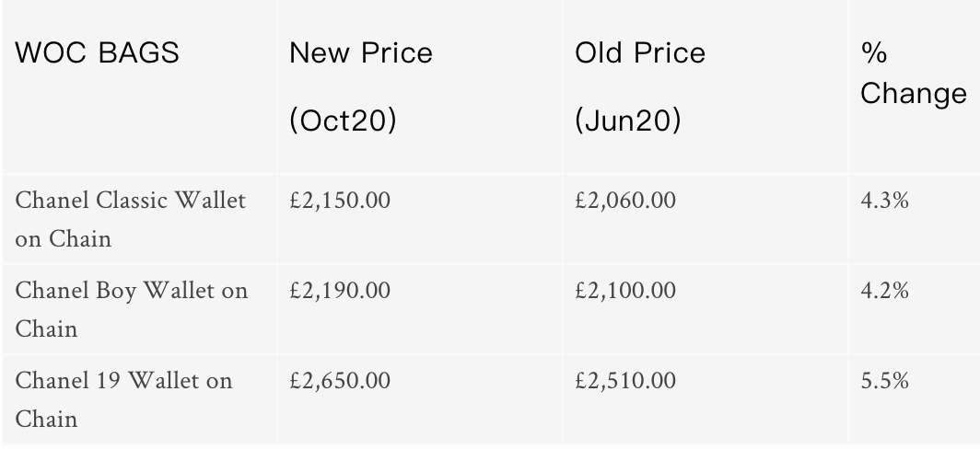Click the £2,100.00 old price cell
Screen dimensions: 980x449
tap(625, 291)
